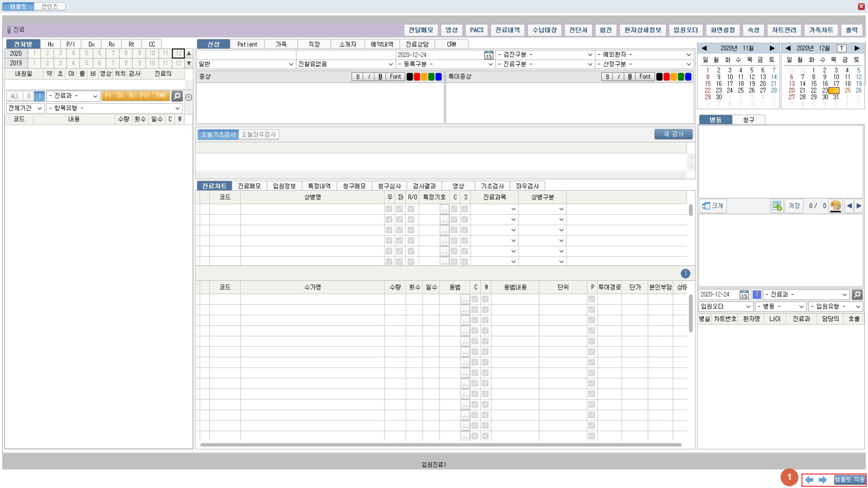868x488 pixels.
Task: Go to next month in December calendar
Action: [857, 48]
